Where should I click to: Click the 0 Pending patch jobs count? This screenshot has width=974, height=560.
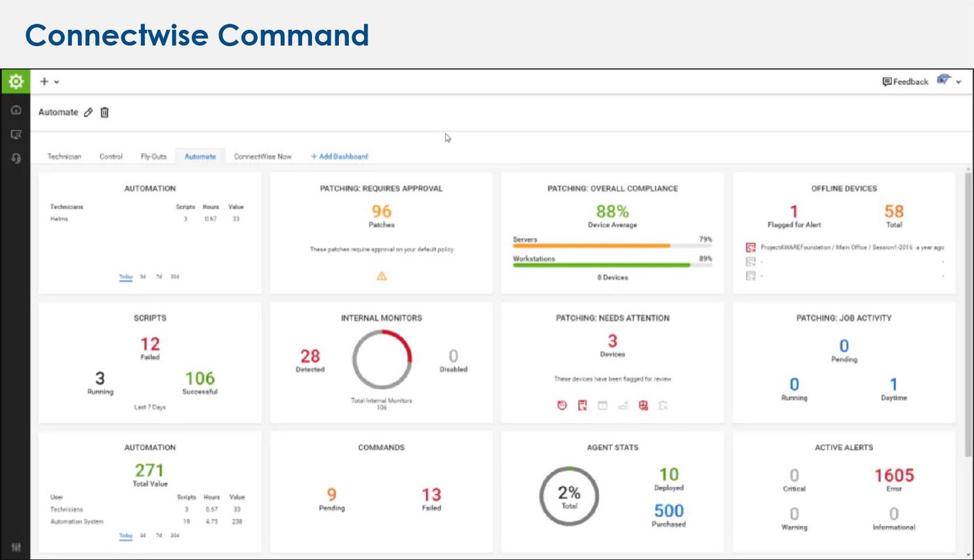(844, 346)
